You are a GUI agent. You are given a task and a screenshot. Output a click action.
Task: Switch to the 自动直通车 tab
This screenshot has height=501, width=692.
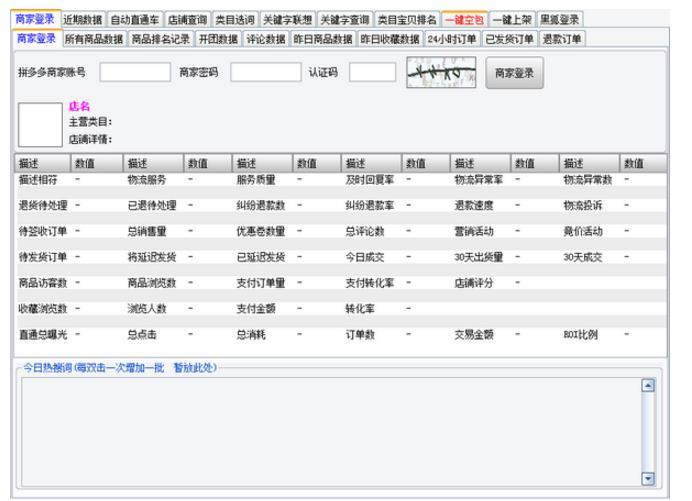point(134,19)
